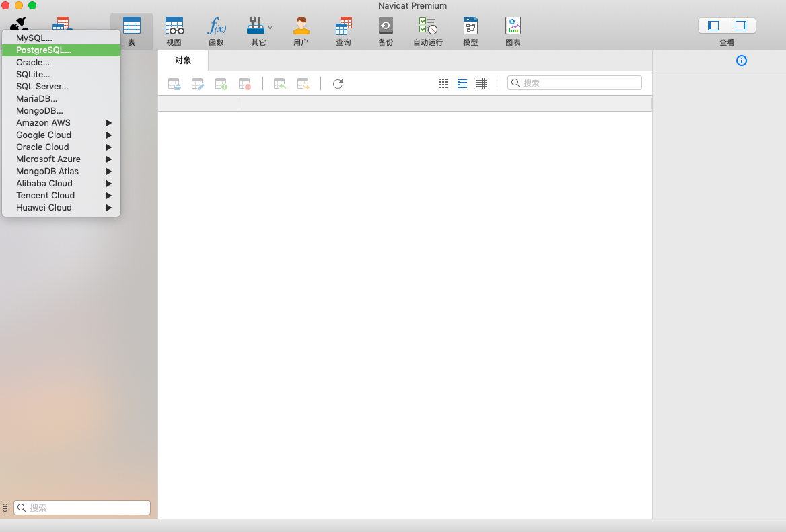Open the 视图 (View) toolbar item
This screenshot has width=786, height=532.
pyautogui.click(x=174, y=31)
